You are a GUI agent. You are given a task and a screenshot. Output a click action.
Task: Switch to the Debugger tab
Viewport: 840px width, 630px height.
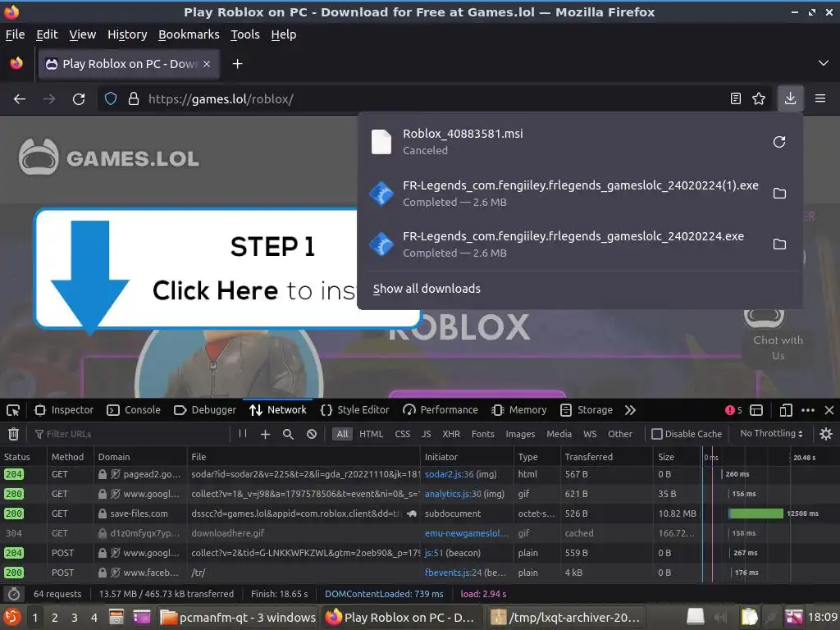[205, 410]
